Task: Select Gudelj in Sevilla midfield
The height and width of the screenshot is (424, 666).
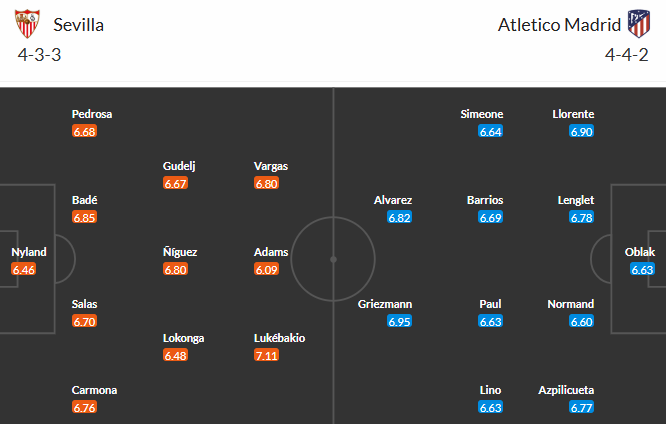Action: [x=182, y=166]
